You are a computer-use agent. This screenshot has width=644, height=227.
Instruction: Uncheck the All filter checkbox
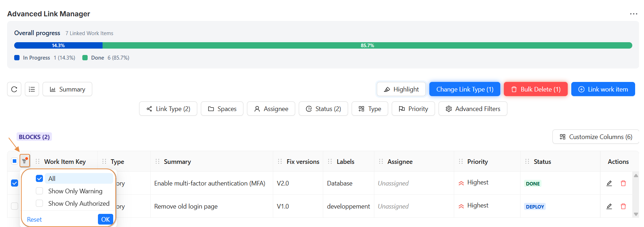[39, 178]
